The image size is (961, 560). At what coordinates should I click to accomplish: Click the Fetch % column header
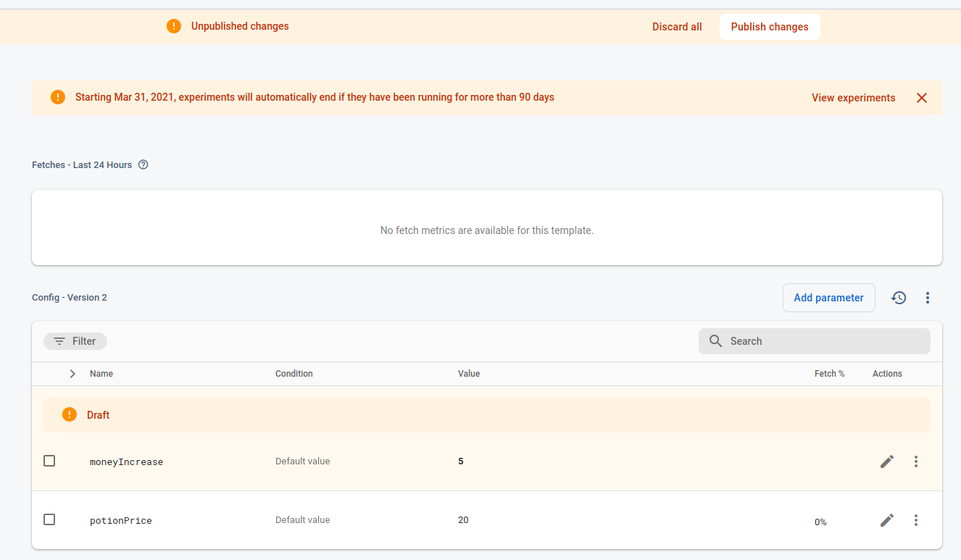[829, 374]
